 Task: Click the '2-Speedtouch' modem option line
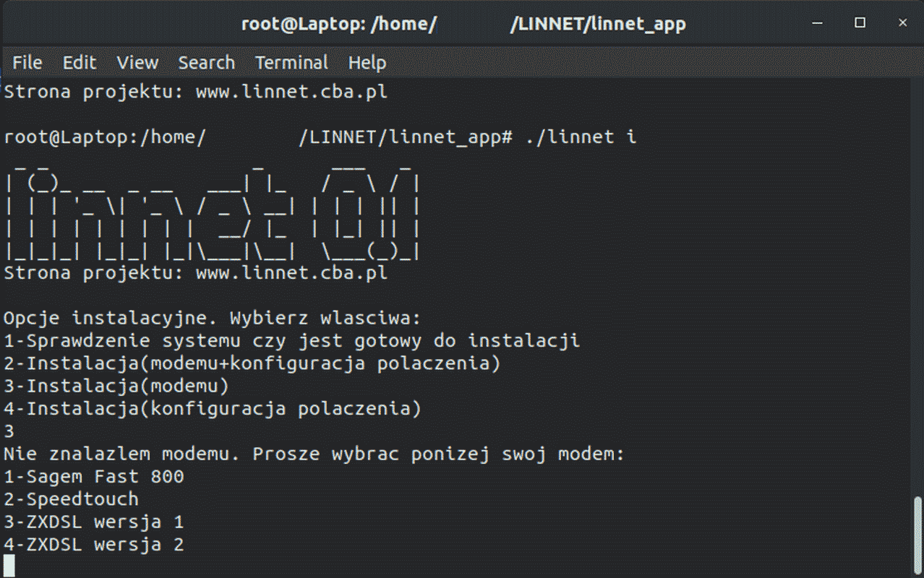click(x=71, y=499)
